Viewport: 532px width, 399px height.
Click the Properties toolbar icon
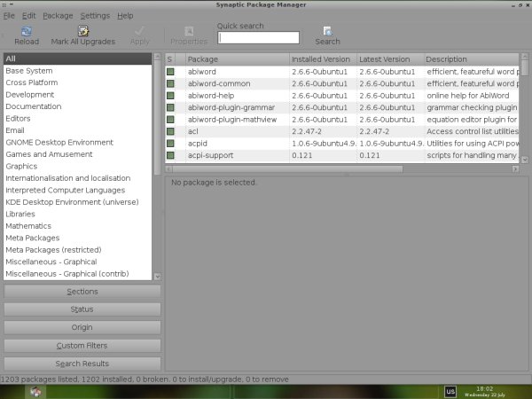point(188,31)
